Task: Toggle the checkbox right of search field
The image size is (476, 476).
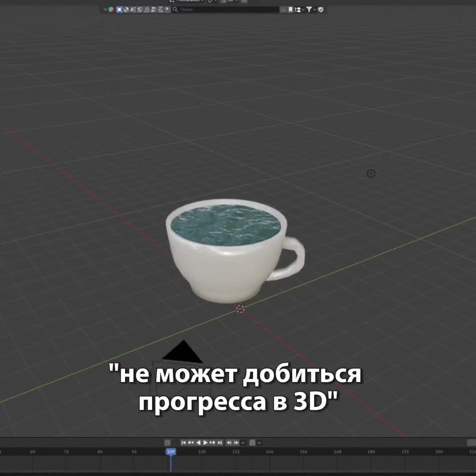Action: (283, 9)
